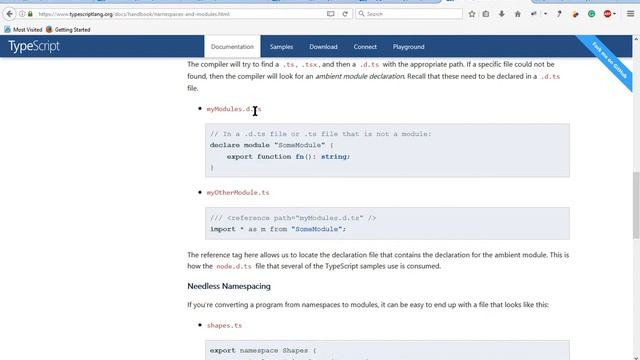640x360 pixels.
Task: Go back using the browser back arrow
Action: click(9, 14)
